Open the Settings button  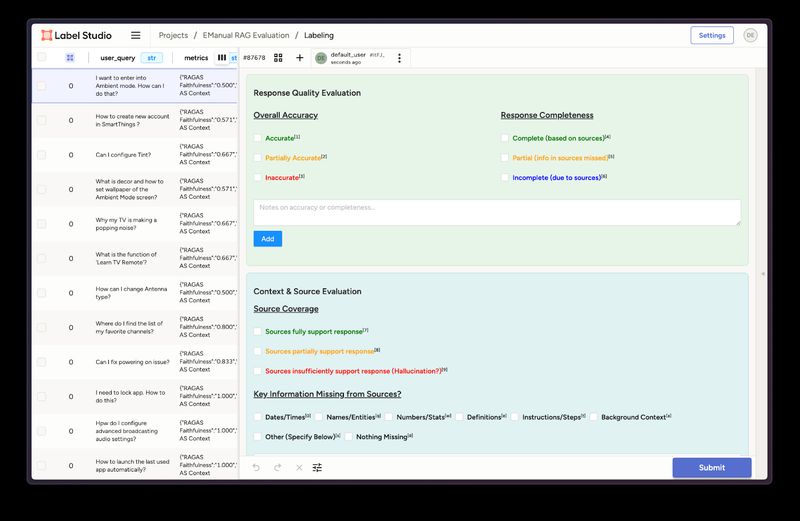click(712, 35)
